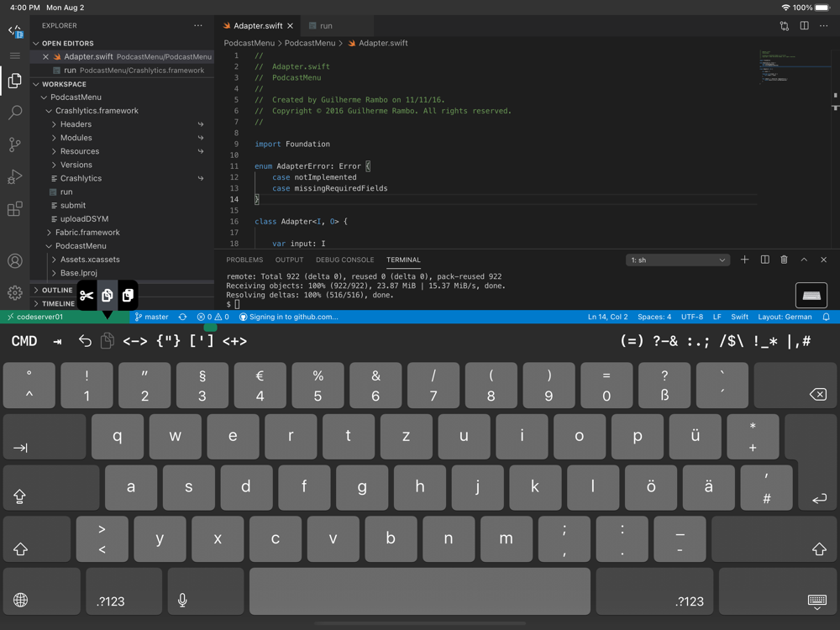This screenshot has width=840, height=630.
Task: Create a new terminal with plus icon
Action: point(744,260)
